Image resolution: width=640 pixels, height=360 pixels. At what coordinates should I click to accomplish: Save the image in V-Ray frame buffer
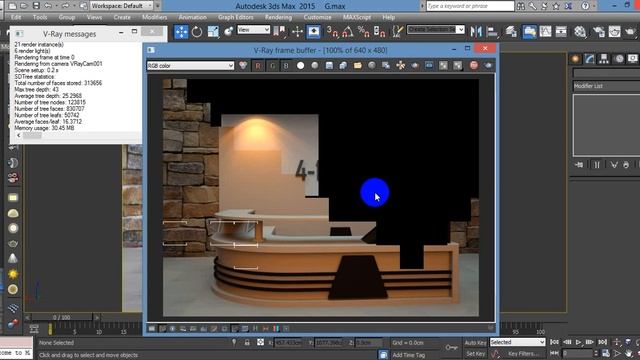pos(329,65)
